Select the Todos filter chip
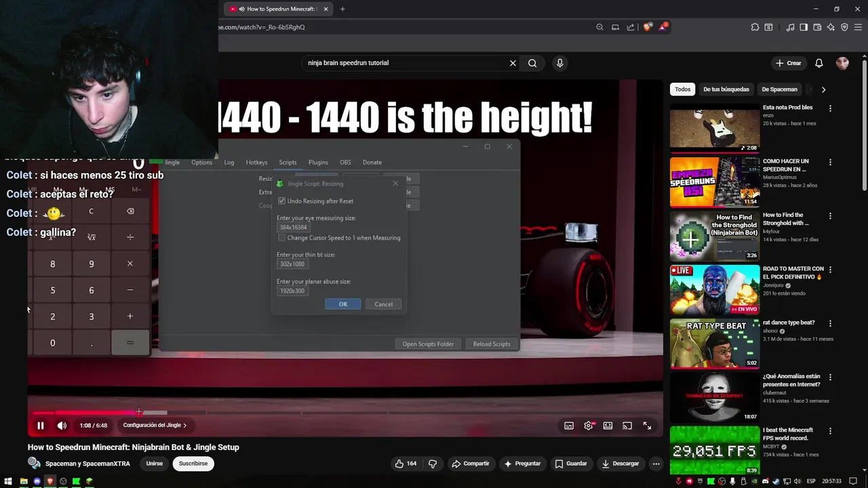868x488 pixels. pyautogui.click(x=683, y=89)
